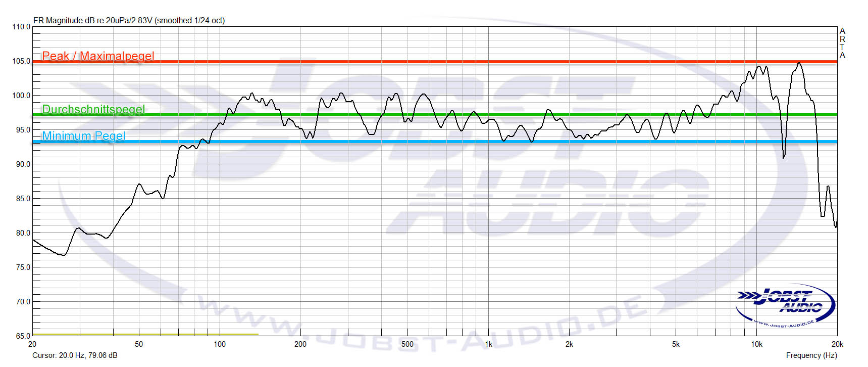Select the red "Peak / Maximalpegel" label
868x367 pixels.
pyautogui.click(x=98, y=56)
